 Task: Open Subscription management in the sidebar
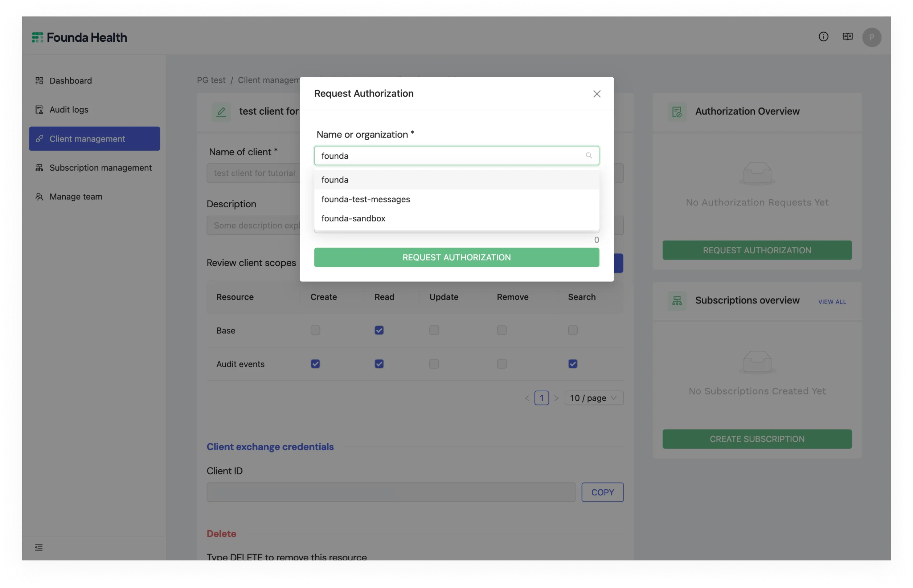[x=94, y=168]
